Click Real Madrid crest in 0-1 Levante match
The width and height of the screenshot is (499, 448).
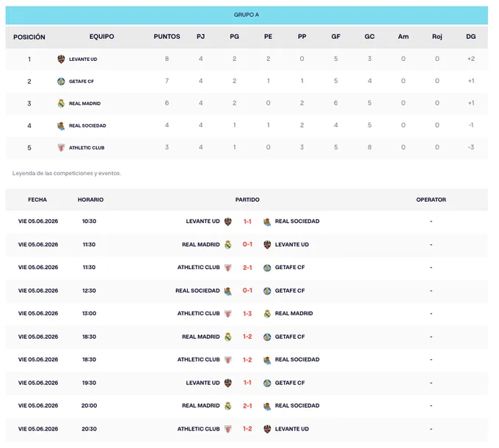point(228,245)
